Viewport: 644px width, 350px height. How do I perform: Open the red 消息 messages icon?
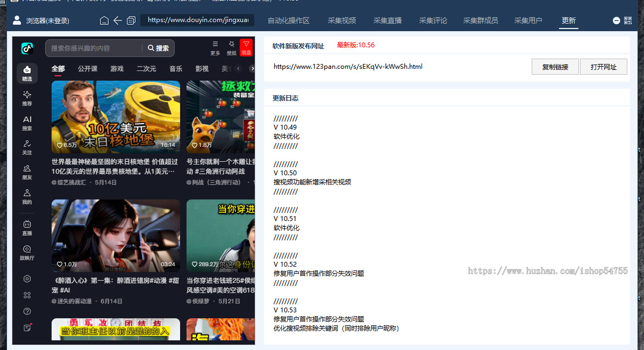246,48
